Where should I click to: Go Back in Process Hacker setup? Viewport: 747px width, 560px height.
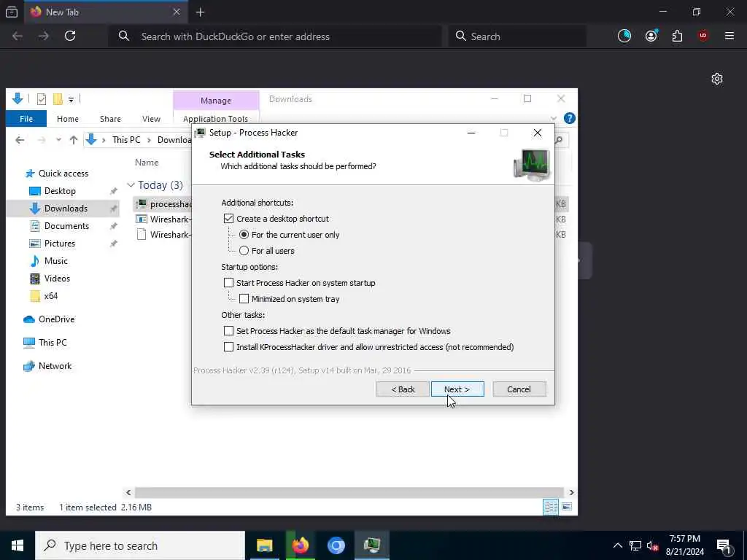403,389
